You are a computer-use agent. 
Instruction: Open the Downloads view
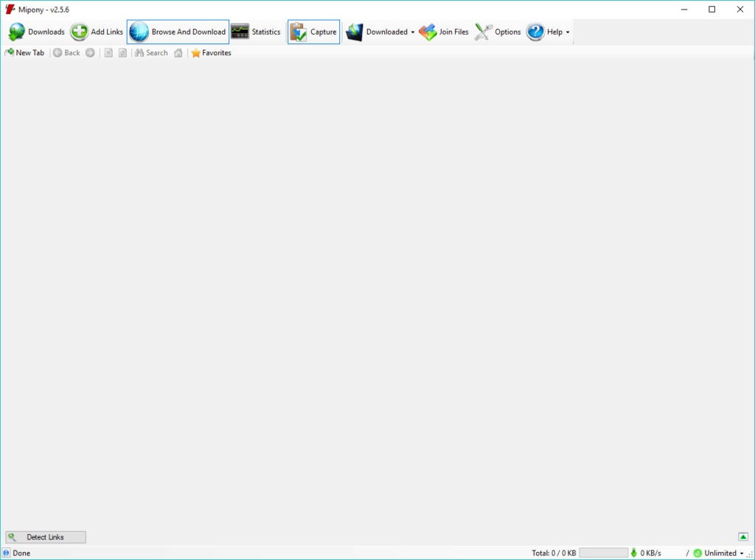click(x=37, y=32)
